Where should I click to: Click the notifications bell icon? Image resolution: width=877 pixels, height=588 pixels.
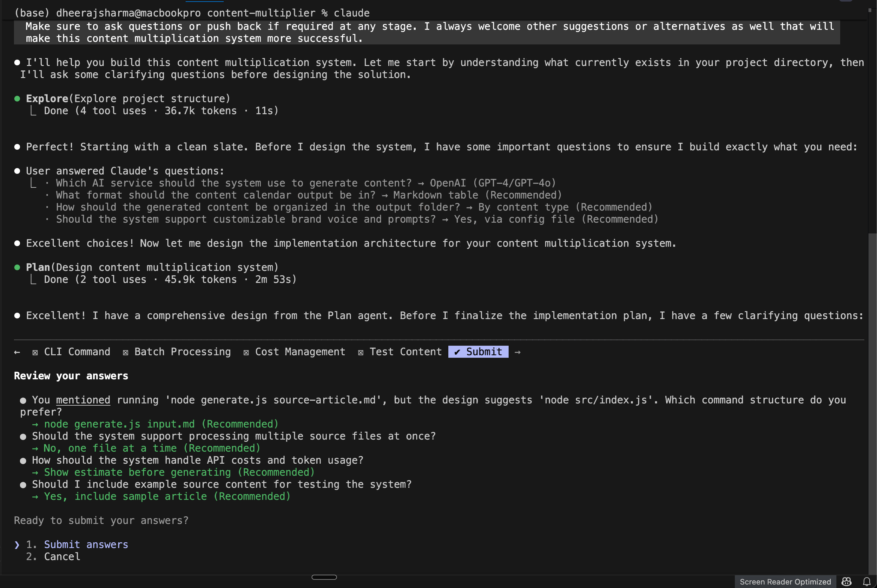(x=867, y=581)
